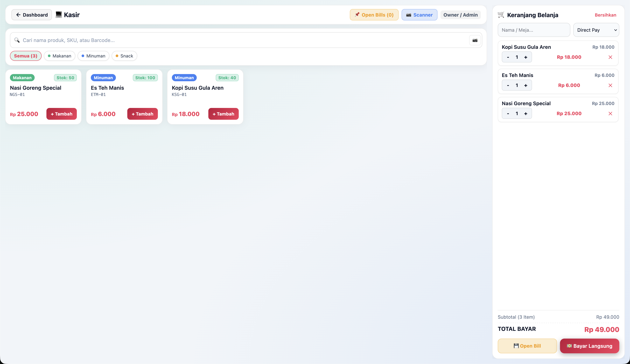Click the camera scan icon in search bar
The width and height of the screenshot is (630, 364).
[x=475, y=40]
